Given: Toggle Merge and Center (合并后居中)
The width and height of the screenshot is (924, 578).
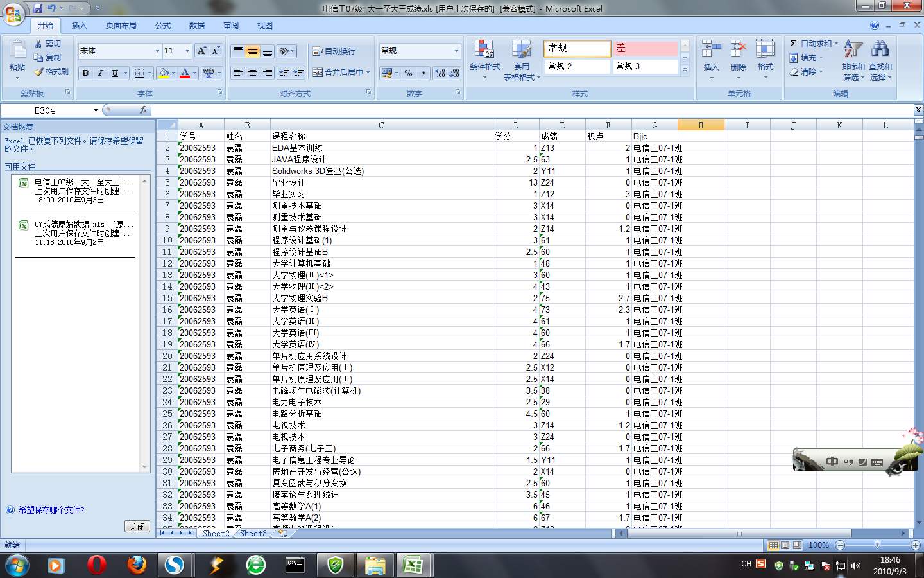Looking at the screenshot, I should [338, 73].
